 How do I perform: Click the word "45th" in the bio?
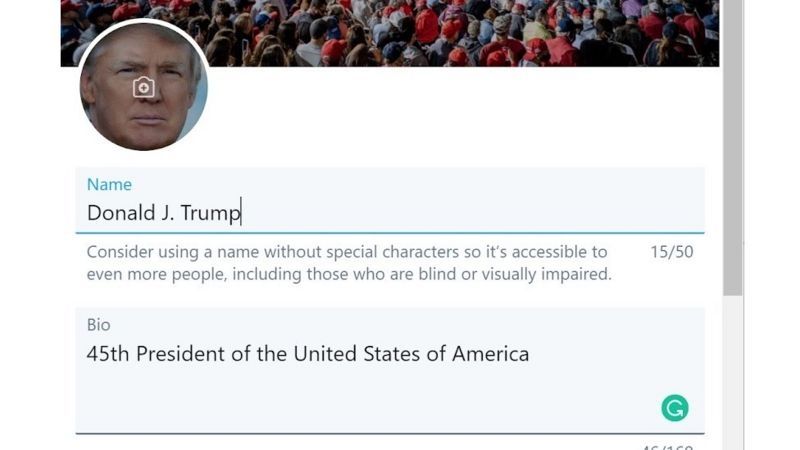tap(108, 354)
